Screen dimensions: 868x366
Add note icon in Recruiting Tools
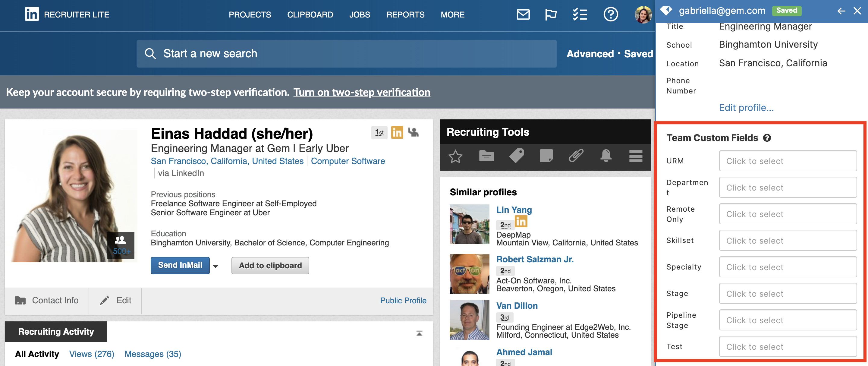tap(546, 156)
